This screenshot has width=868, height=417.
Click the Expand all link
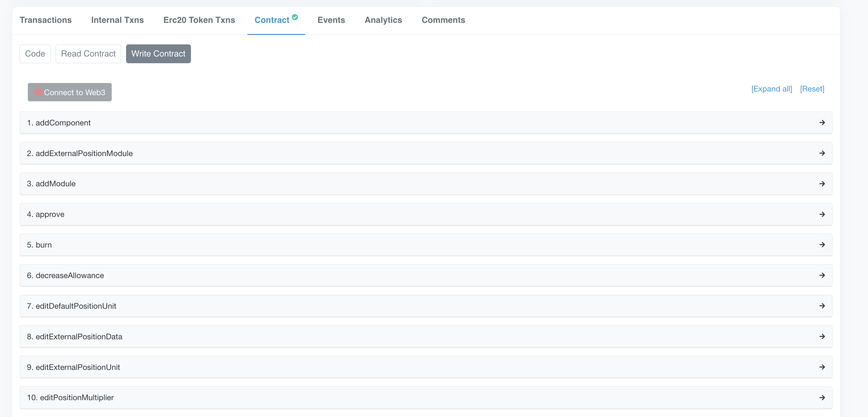point(772,89)
